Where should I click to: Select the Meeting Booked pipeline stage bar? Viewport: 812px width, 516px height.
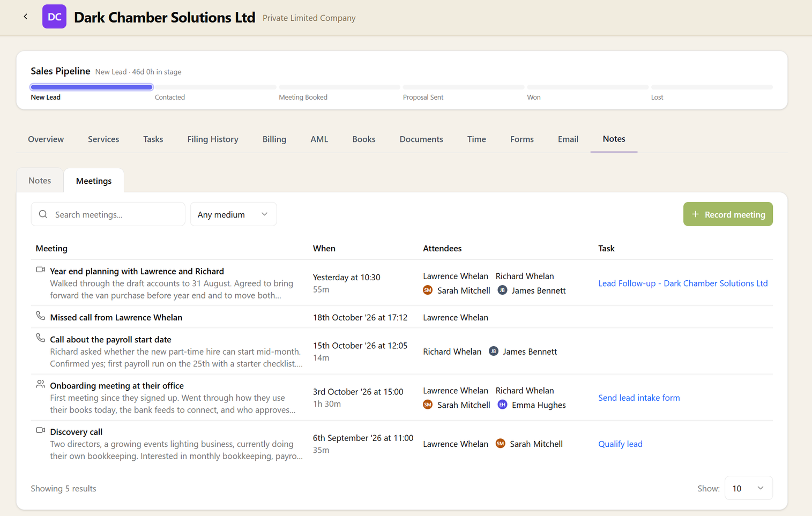339,87
